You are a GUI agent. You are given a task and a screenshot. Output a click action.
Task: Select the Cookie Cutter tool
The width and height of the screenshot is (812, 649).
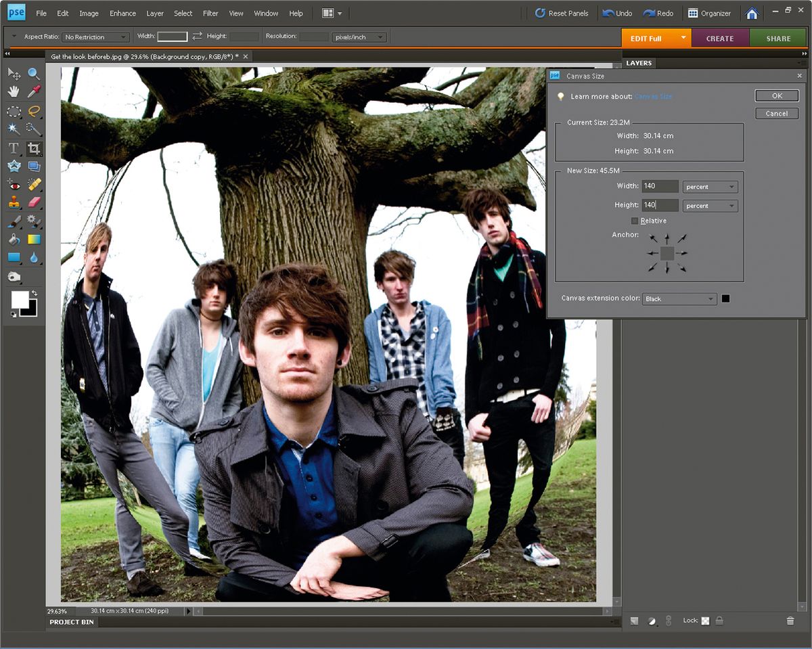[14, 166]
